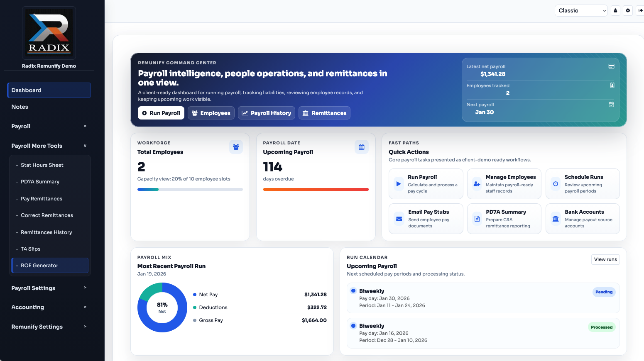Open the user profile icon in top bar

tap(615, 10)
